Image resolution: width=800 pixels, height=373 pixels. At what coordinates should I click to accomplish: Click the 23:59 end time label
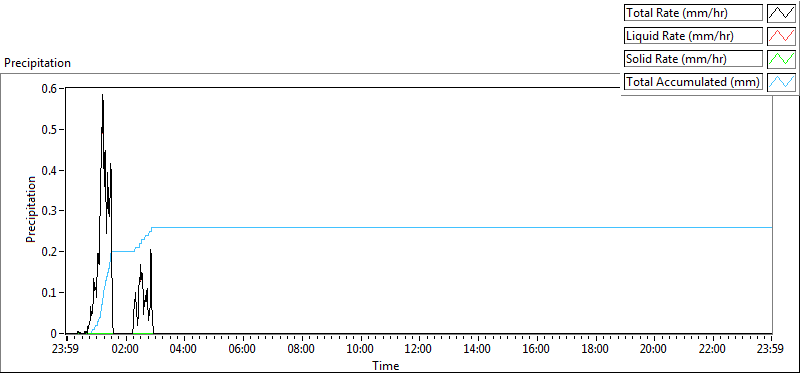point(771,350)
